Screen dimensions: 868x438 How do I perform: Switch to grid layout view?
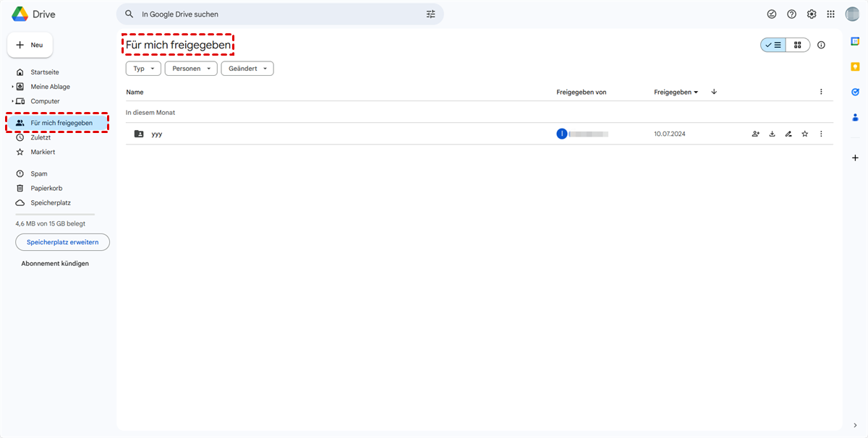tap(798, 45)
